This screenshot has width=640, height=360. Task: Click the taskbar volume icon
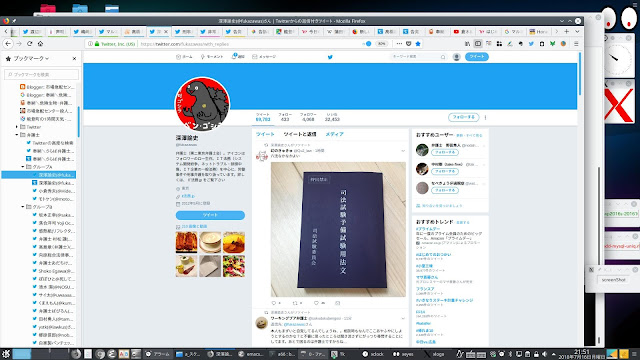(x=544, y=354)
